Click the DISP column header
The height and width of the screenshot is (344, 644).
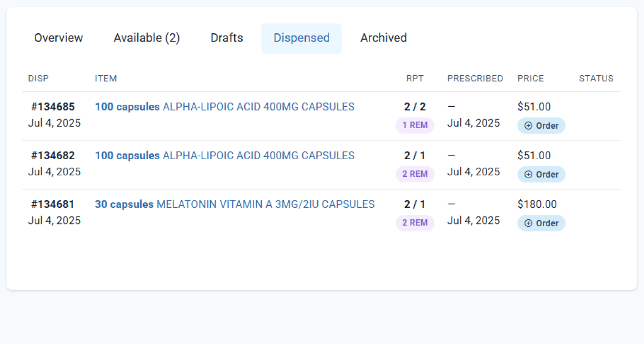39,79
